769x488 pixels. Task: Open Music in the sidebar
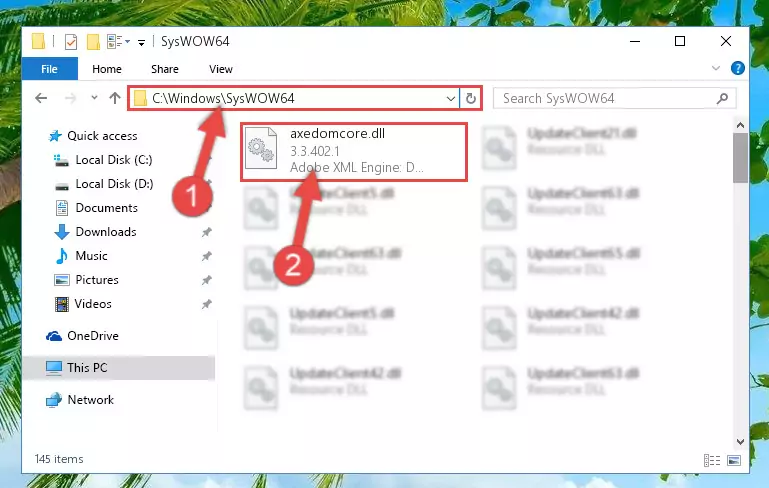91,256
